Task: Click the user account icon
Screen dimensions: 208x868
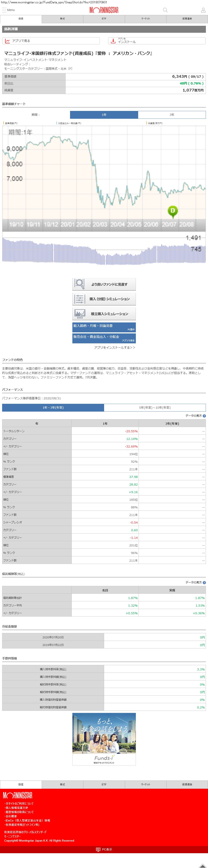Action: point(203,10)
